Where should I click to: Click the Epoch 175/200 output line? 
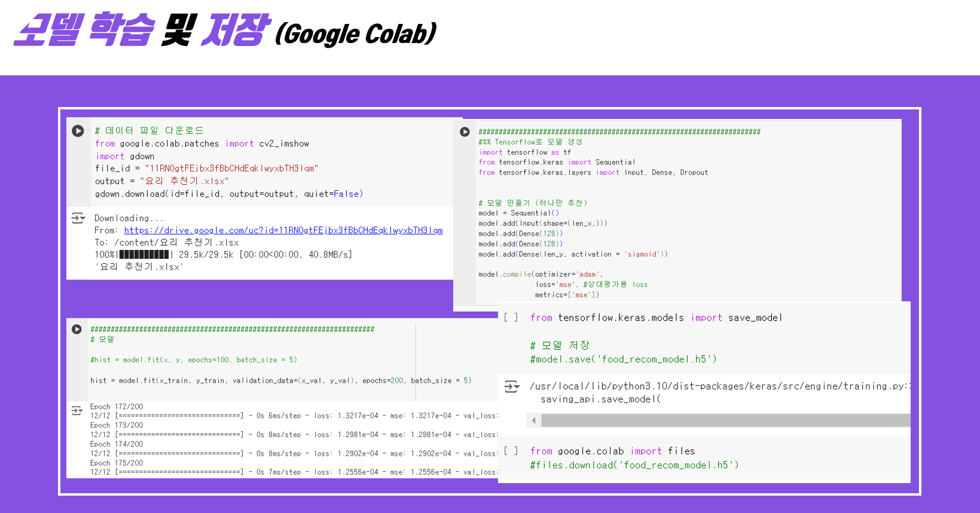[117, 463]
